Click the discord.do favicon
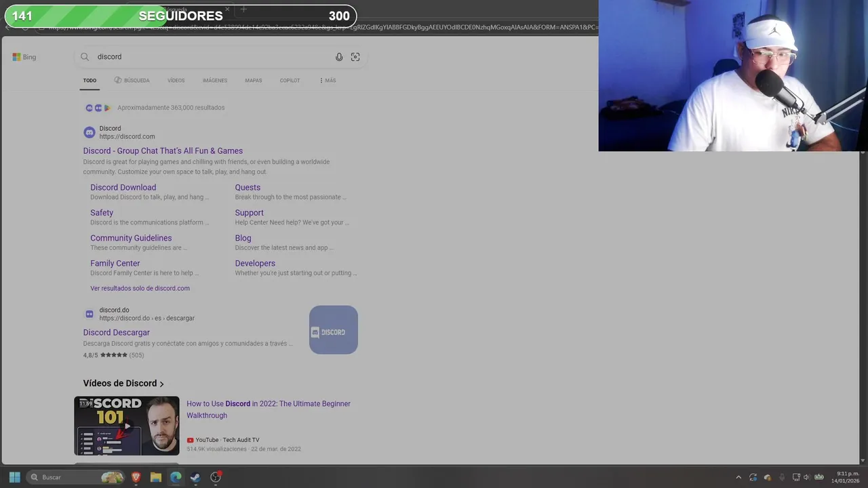 click(90, 314)
